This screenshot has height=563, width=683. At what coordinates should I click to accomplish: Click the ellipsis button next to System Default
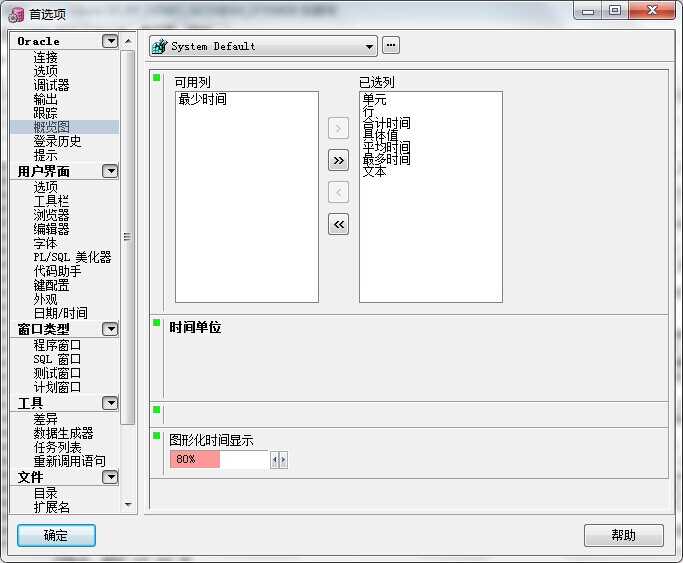(391, 45)
